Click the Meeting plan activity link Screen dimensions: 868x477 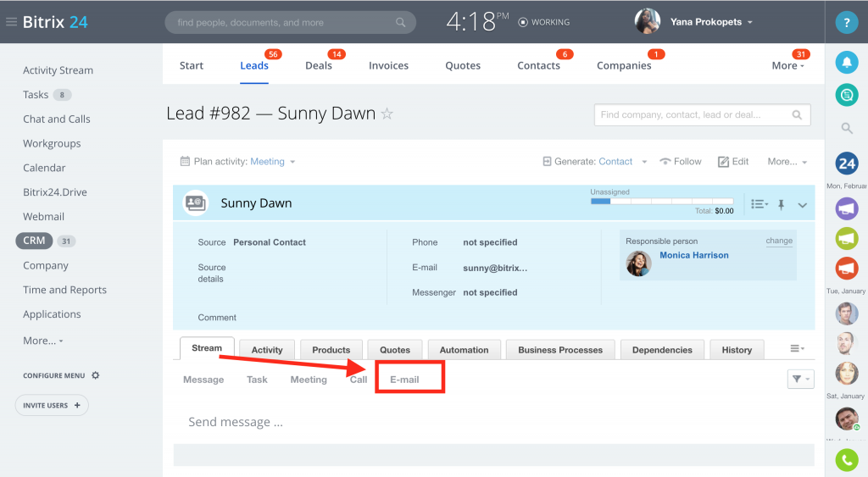[267, 162]
